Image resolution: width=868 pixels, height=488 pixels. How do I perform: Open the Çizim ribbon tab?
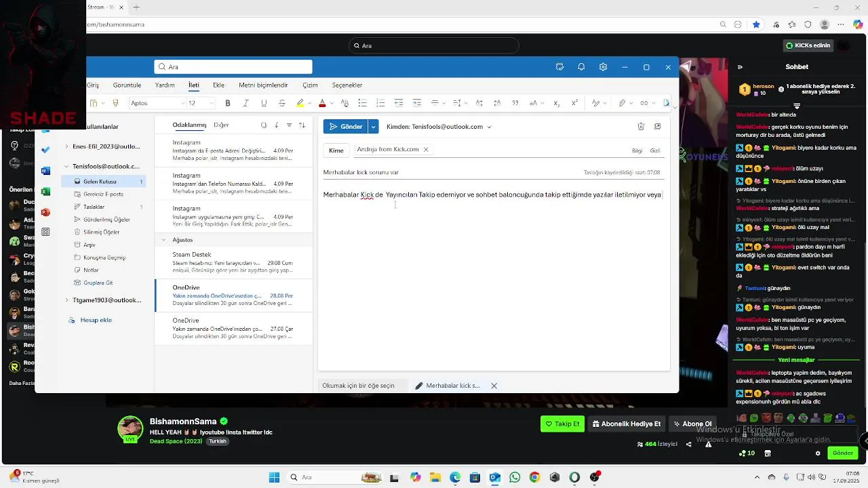tap(310, 85)
